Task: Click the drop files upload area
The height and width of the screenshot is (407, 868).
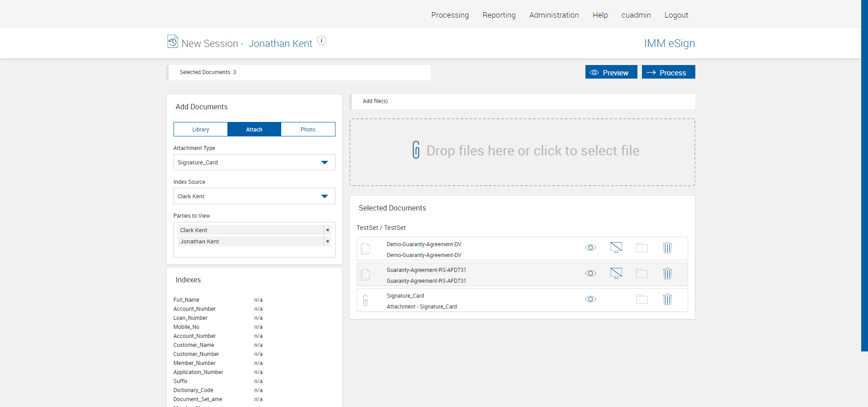Action: (x=522, y=152)
